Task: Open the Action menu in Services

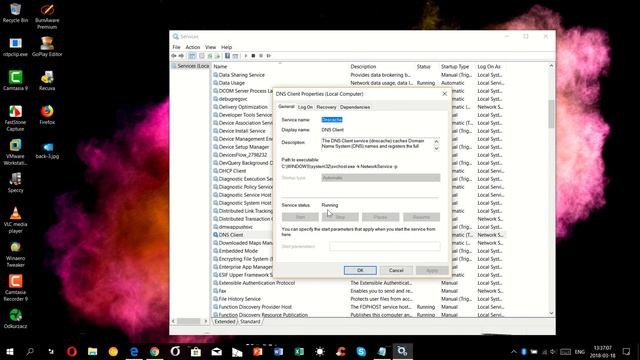Action: (193, 47)
